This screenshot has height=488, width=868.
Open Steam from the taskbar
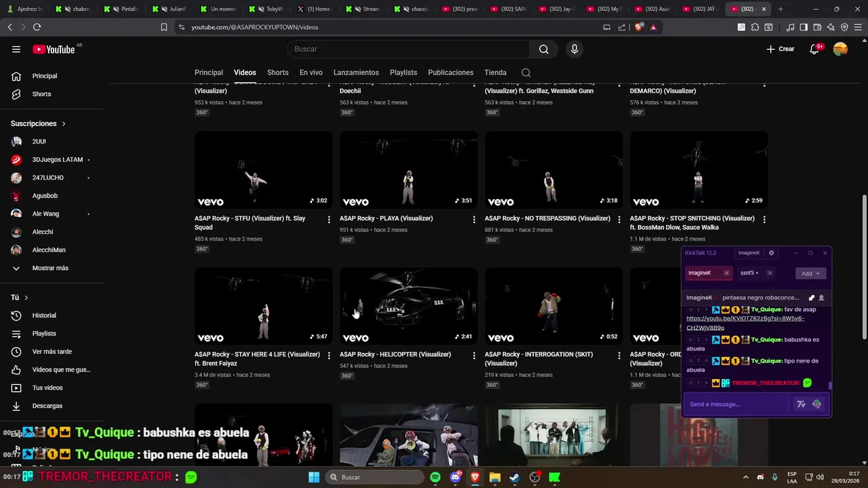[x=515, y=477]
